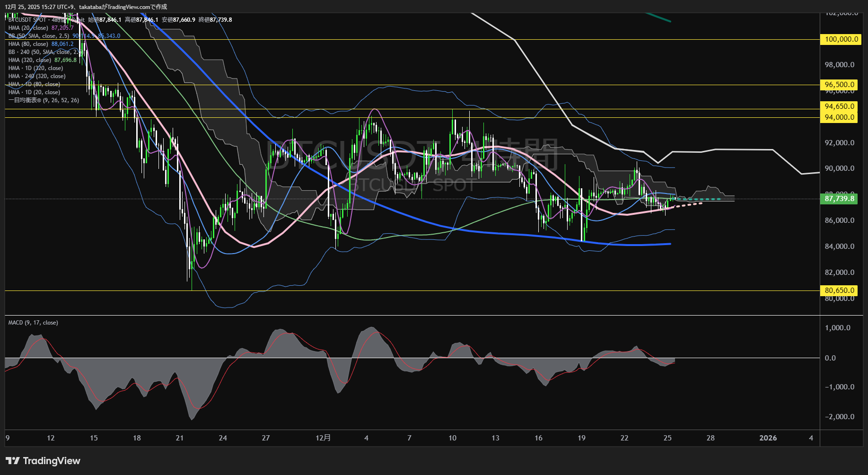This screenshot has height=475, width=868.
Task: Click the MACD (9, 17, close) label
Action: (x=33, y=323)
